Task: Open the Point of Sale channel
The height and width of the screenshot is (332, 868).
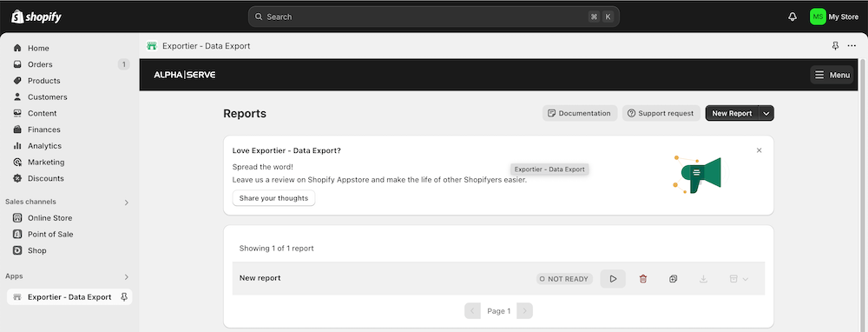Action: 50,235
